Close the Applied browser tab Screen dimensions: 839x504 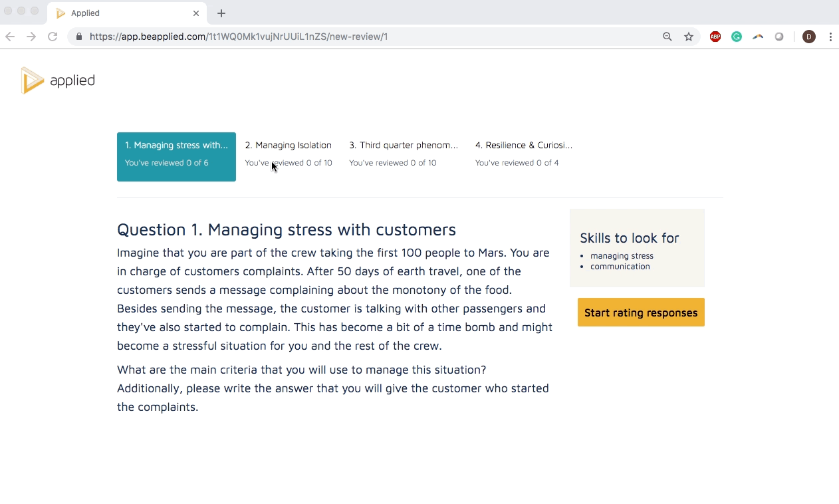(196, 13)
